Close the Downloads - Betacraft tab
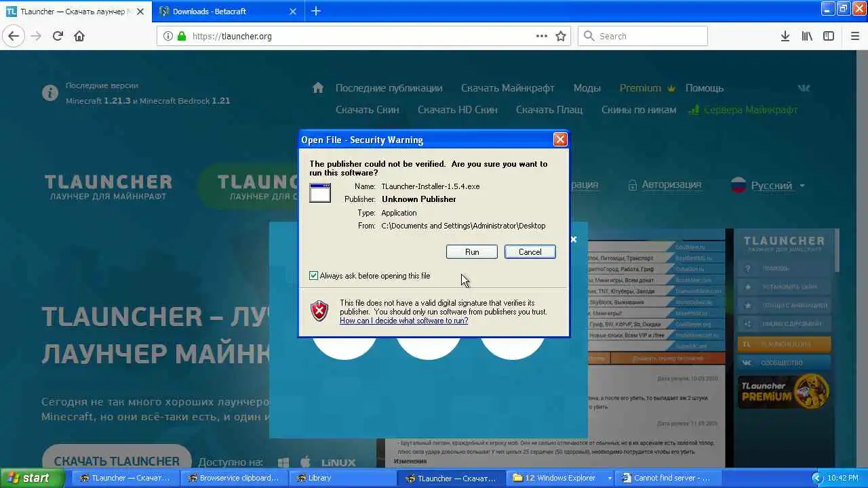Image resolution: width=868 pixels, height=488 pixels. click(293, 12)
